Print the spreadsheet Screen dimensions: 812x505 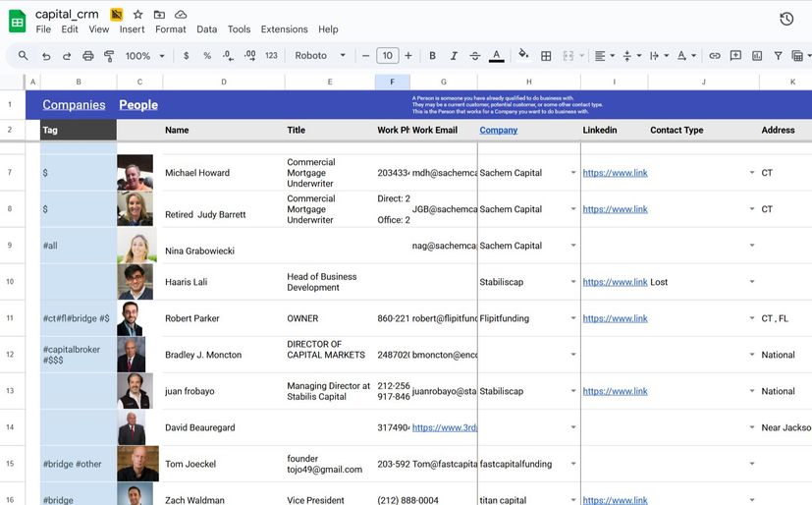tap(88, 56)
